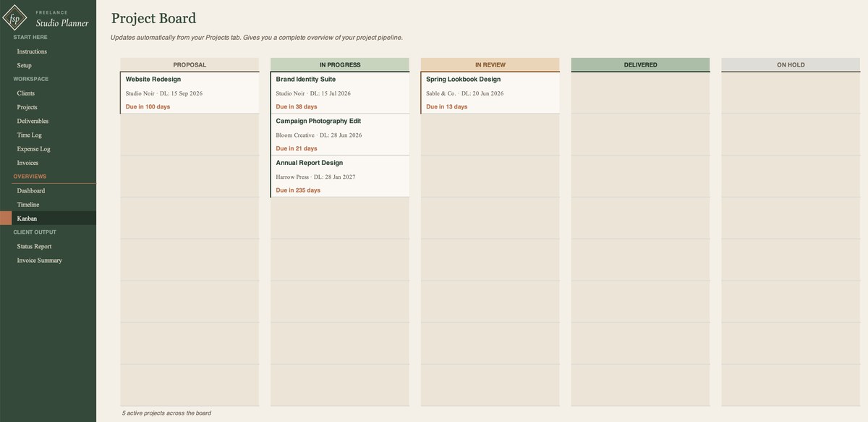Viewport: 868px width, 422px height.
Task: Select the Brand Identity Suite card title
Action: 306,80
